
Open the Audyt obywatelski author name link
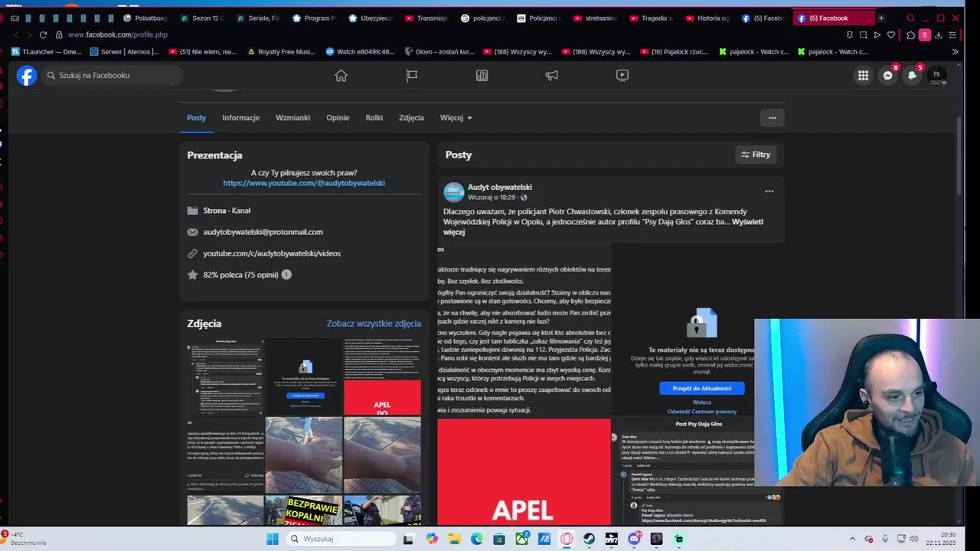tap(500, 187)
